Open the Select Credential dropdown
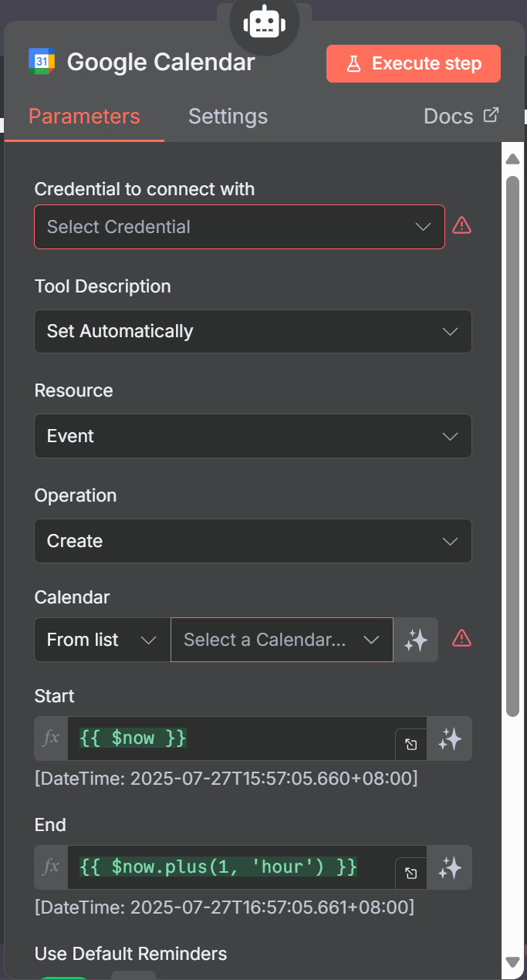The width and height of the screenshot is (527, 980). [239, 227]
